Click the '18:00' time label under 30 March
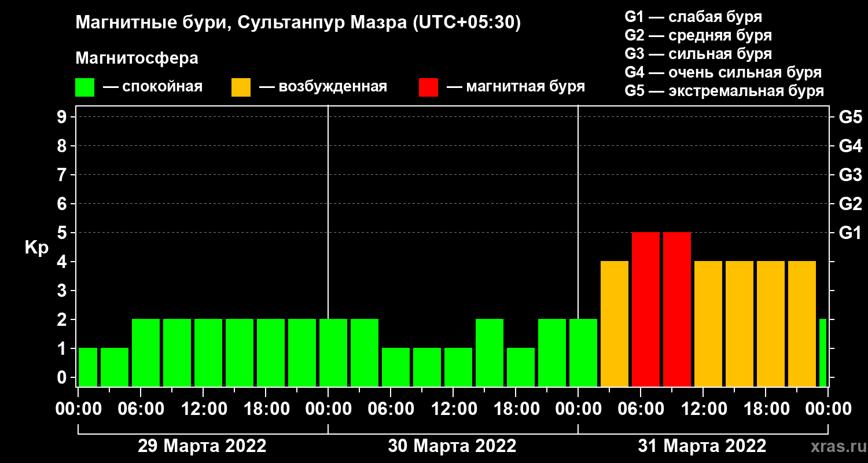This screenshot has height=463, width=868. 516,409
